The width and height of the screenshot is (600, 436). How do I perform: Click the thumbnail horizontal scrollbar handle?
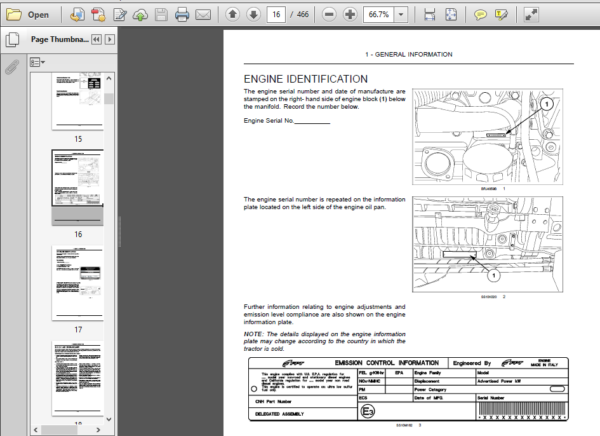point(59,430)
